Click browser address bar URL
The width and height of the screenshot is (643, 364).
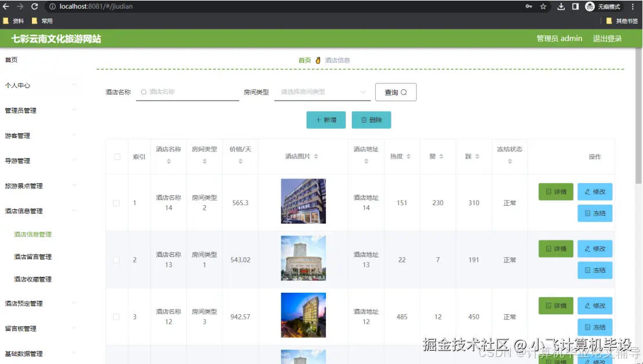[96, 6]
